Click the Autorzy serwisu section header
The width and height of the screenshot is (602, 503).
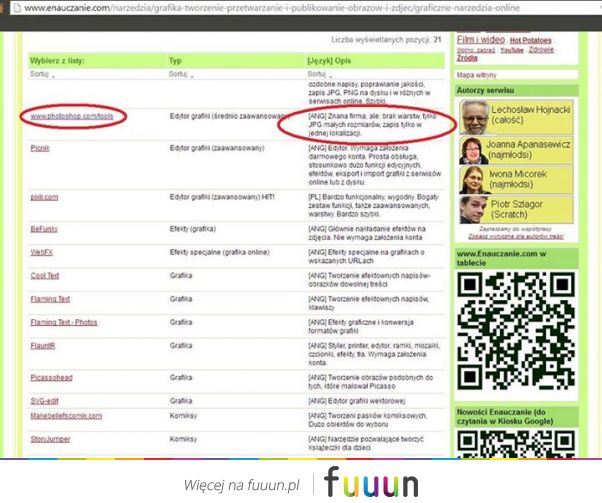(x=485, y=91)
